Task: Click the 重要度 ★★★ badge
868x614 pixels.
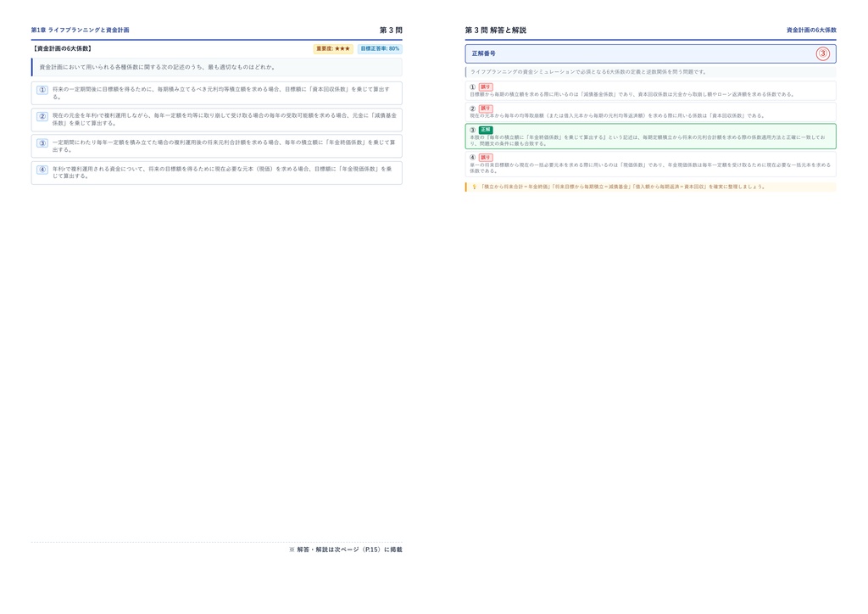Action: click(333, 48)
